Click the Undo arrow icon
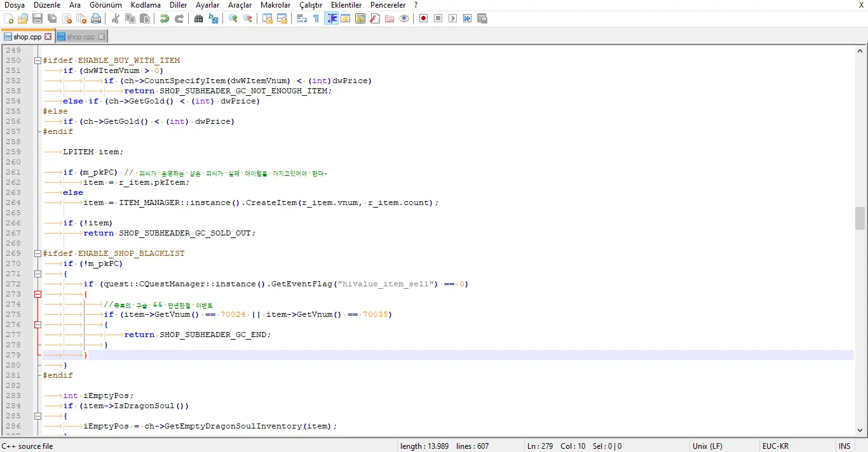868x452 pixels. (165, 18)
